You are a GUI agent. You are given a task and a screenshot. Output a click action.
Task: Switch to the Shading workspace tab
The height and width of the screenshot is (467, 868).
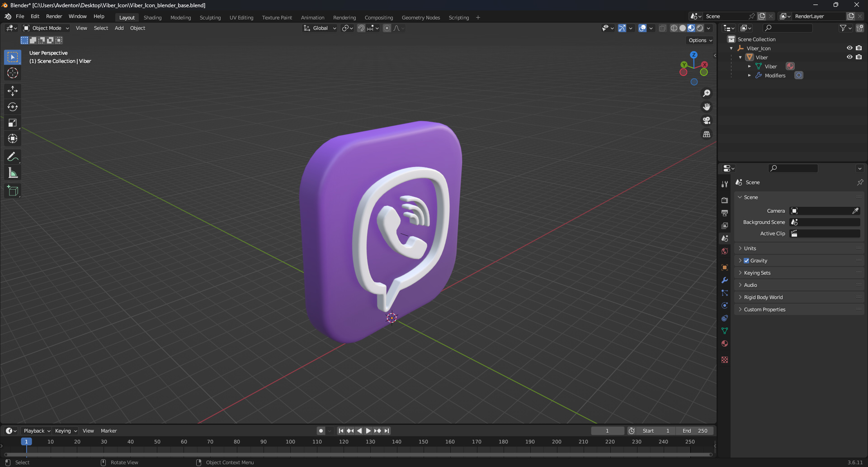tap(152, 18)
